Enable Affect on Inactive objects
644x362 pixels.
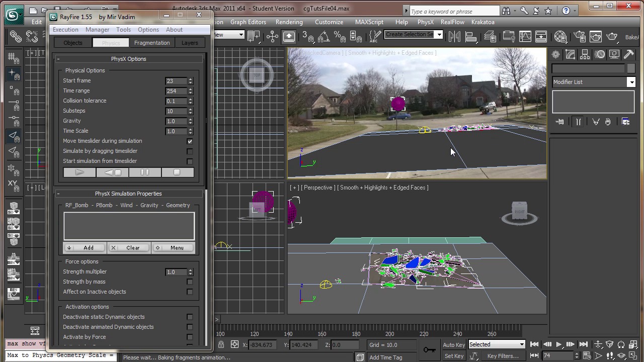point(190,292)
